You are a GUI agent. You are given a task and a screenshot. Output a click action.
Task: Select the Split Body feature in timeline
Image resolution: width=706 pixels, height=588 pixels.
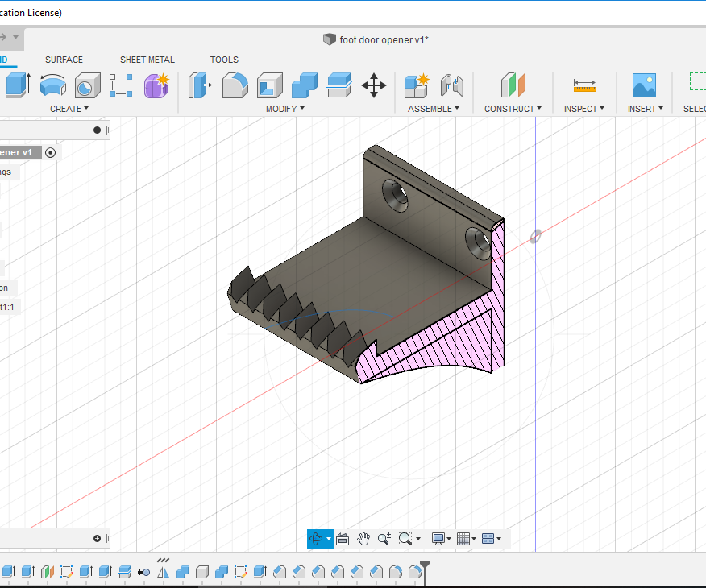click(x=125, y=572)
